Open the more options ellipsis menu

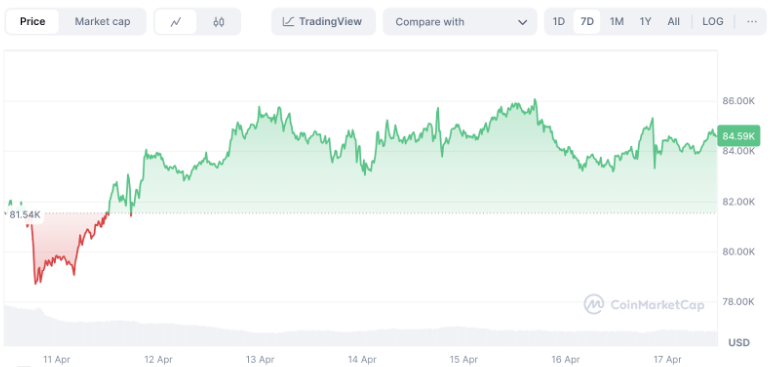[752, 22]
